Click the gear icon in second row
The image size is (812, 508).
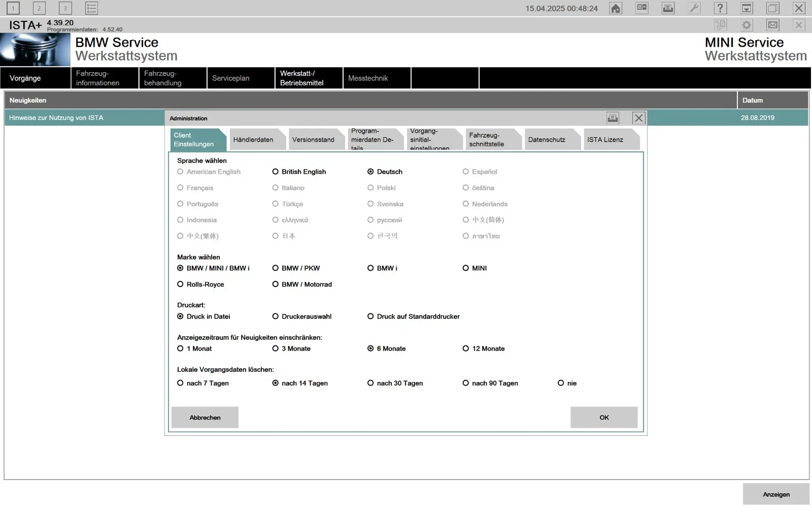coord(747,25)
